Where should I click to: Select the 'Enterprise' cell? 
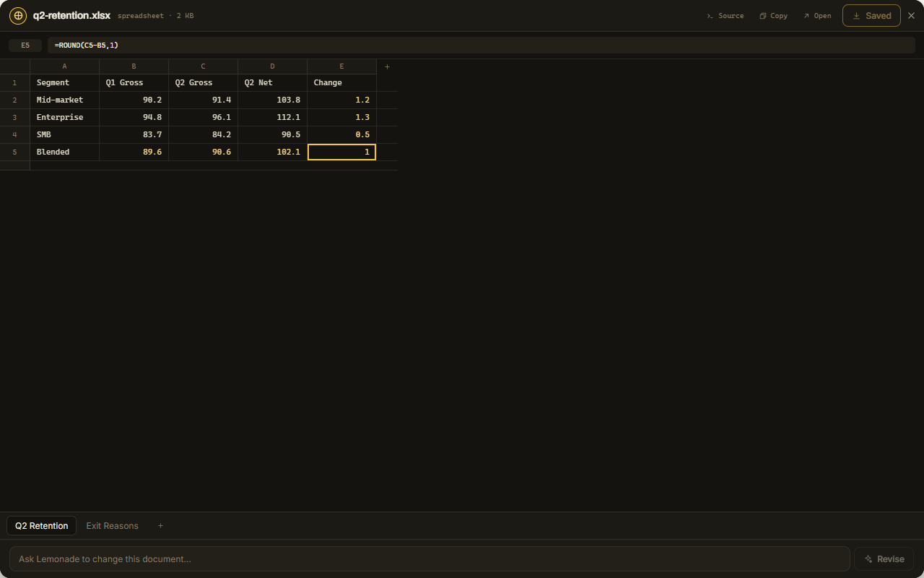point(64,117)
